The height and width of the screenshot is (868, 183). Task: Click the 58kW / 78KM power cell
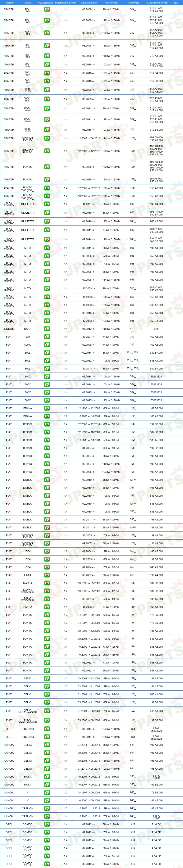111,256
